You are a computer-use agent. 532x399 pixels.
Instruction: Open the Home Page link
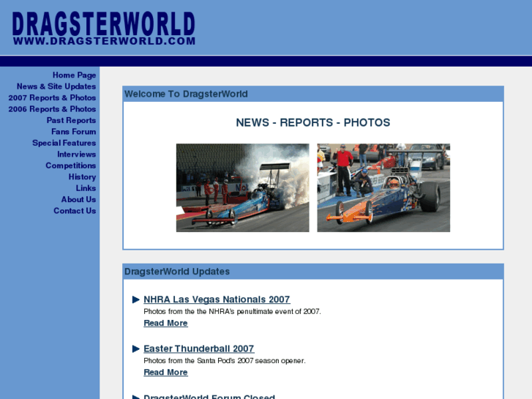click(75, 75)
